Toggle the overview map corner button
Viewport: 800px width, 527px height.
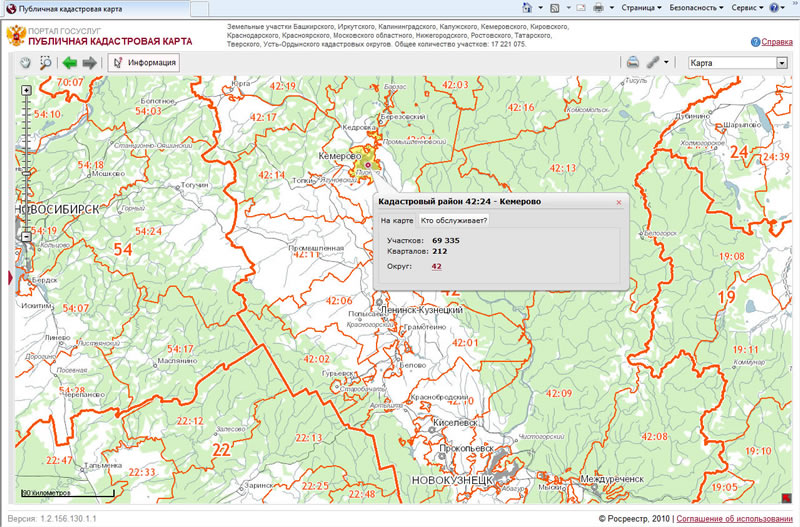coord(786,497)
